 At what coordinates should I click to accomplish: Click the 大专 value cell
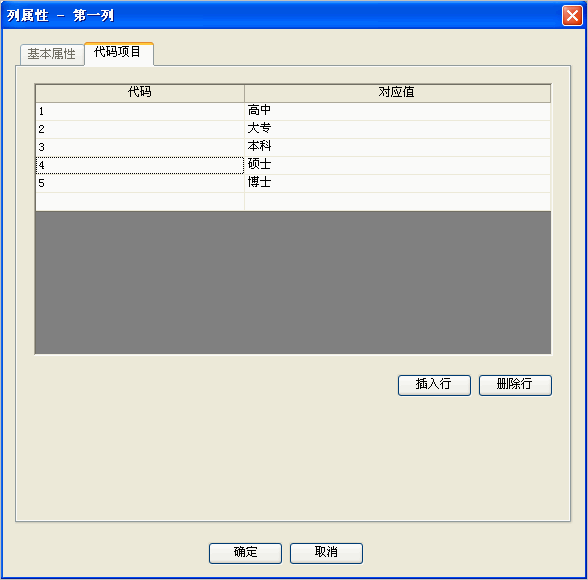pos(398,129)
